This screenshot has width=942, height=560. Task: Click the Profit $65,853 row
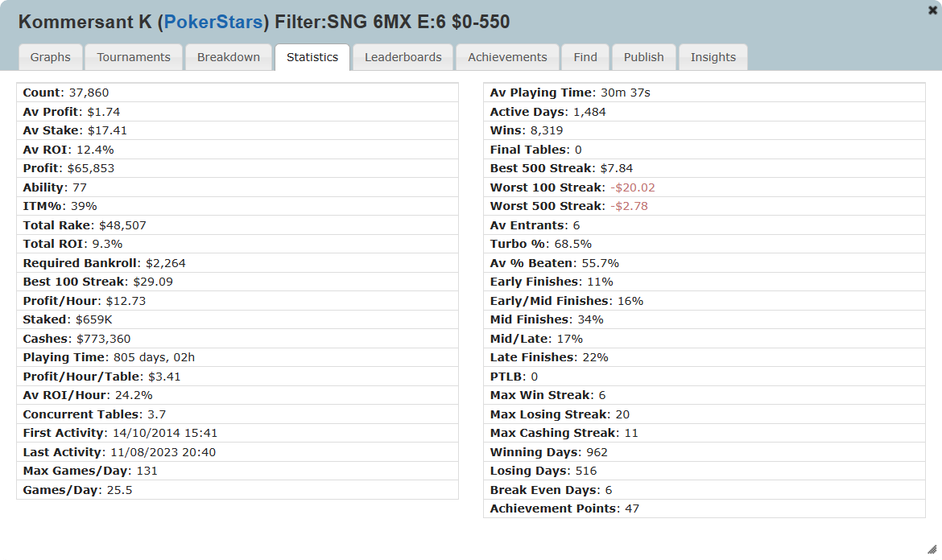[x=238, y=168]
